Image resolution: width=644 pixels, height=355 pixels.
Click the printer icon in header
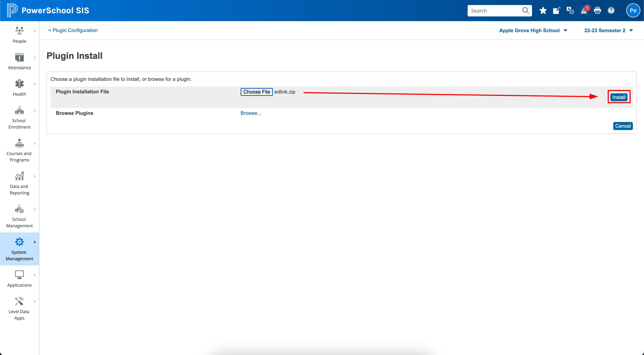pos(597,11)
